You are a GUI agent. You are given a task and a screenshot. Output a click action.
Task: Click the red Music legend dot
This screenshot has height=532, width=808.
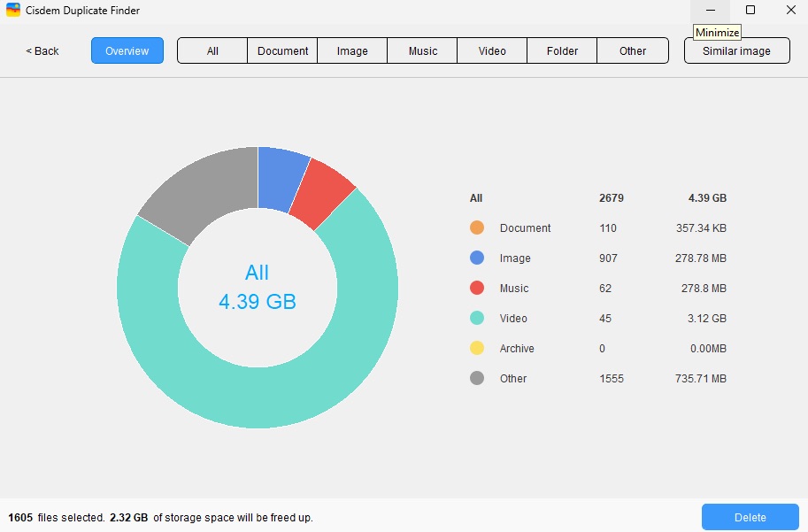tap(476, 288)
